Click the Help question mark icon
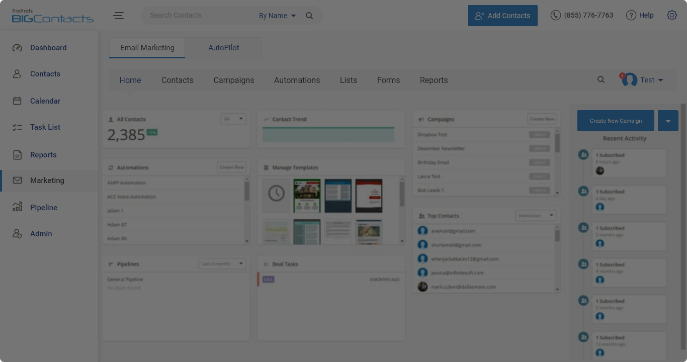The width and height of the screenshot is (687, 362). coord(630,15)
